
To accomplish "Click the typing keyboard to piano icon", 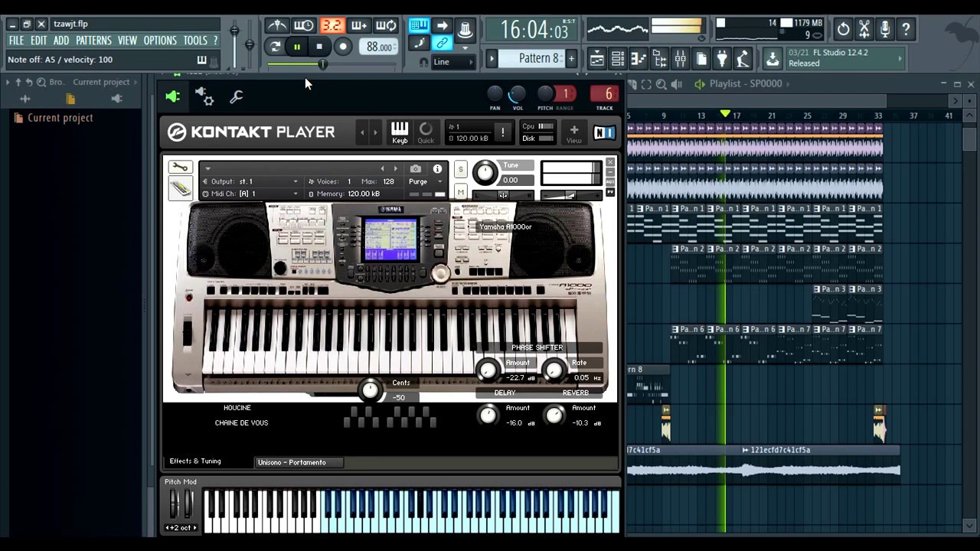I will [x=419, y=25].
